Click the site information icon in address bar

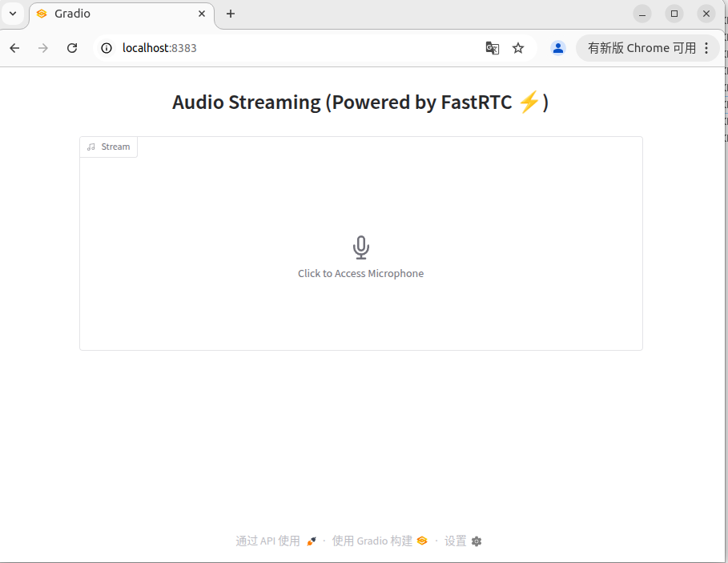(x=107, y=48)
